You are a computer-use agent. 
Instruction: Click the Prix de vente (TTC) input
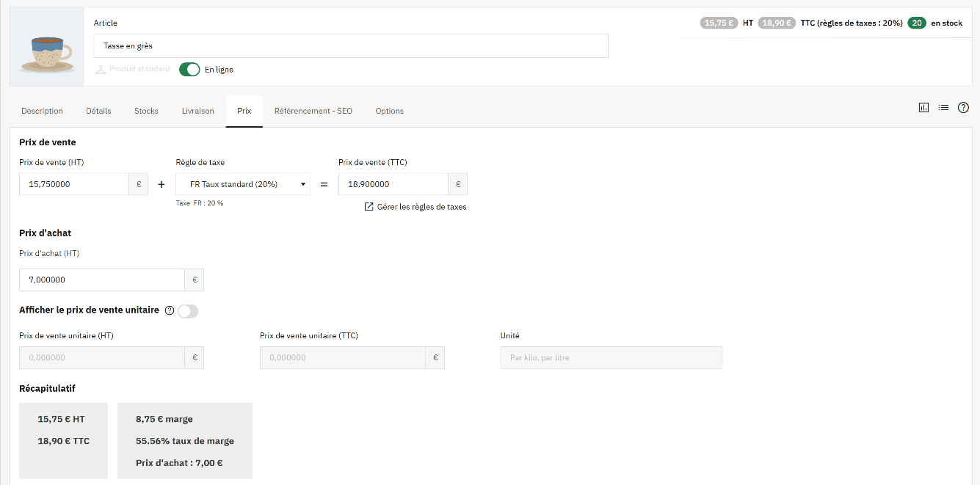(x=393, y=184)
